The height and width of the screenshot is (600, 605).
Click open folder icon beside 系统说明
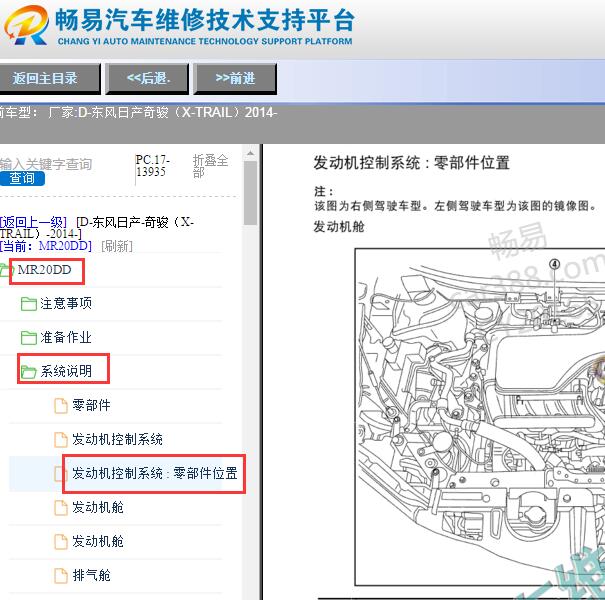(x=29, y=372)
